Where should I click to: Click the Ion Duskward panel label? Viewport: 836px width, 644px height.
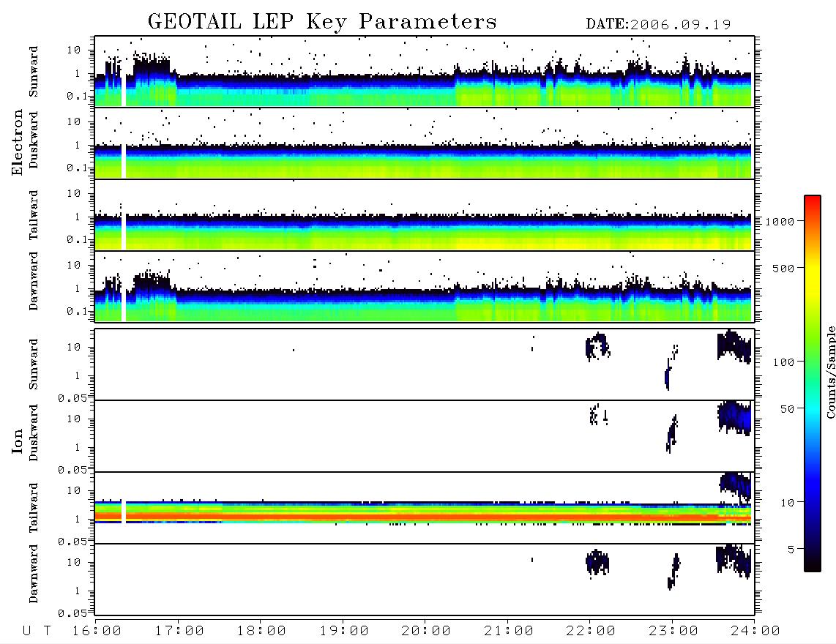[x=34, y=433]
